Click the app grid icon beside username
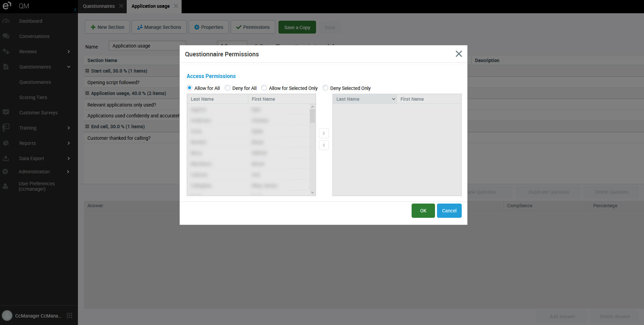This screenshot has height=325, width=644. pos(69,316)
